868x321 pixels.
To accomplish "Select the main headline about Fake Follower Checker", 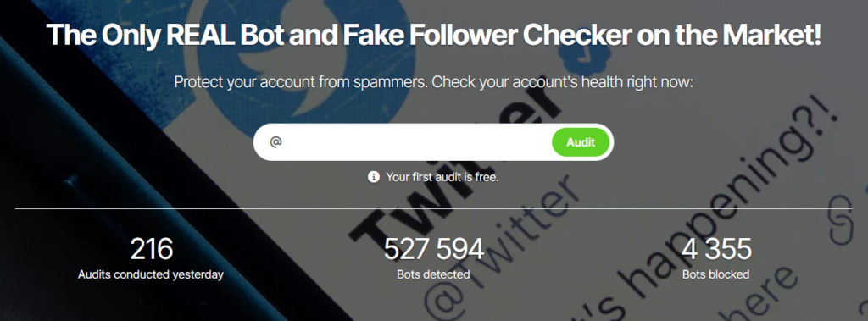I will coord(433,35).
